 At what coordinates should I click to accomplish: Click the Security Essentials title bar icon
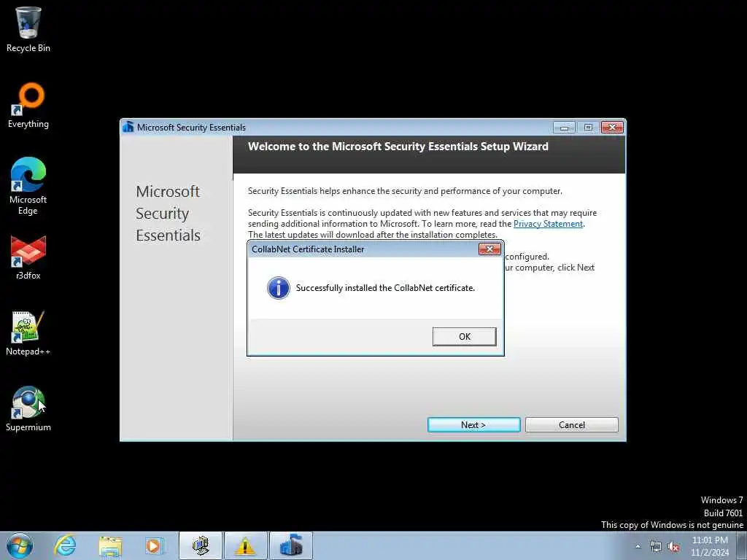click(128, 127)
